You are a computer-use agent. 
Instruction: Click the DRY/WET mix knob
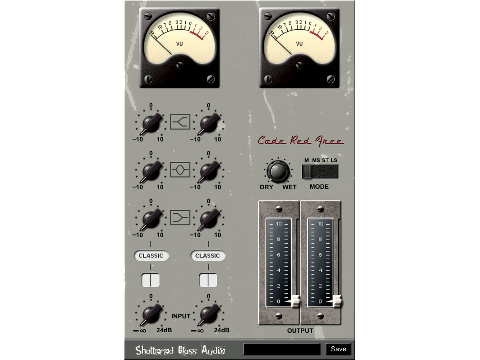coord(278,171)
